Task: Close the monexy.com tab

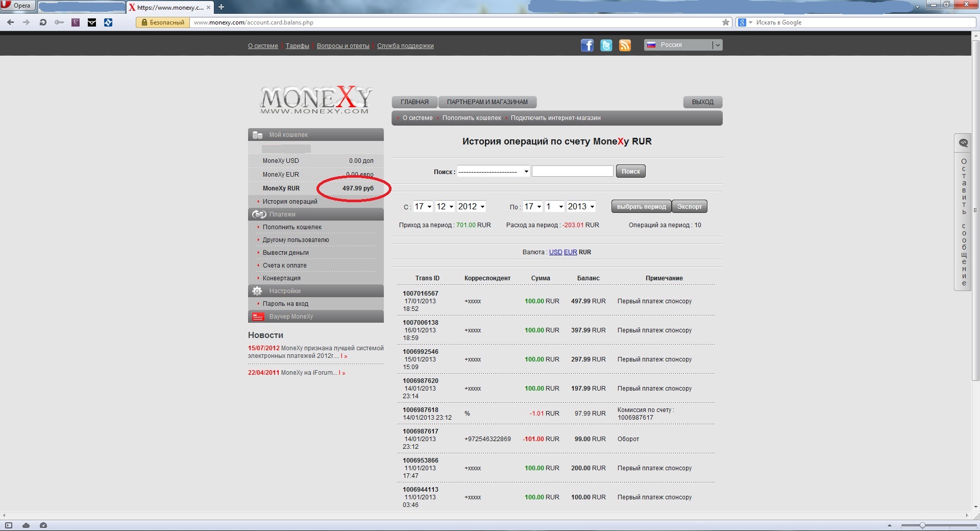Action: pos(208,7)
